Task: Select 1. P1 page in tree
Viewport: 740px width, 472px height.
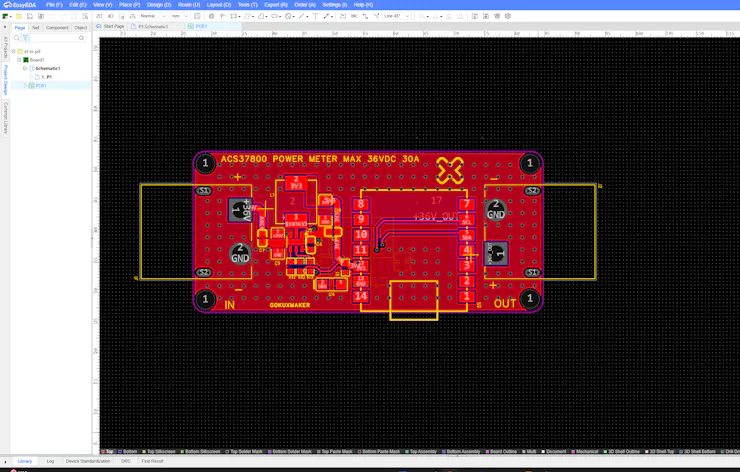Action: [46, 77]
